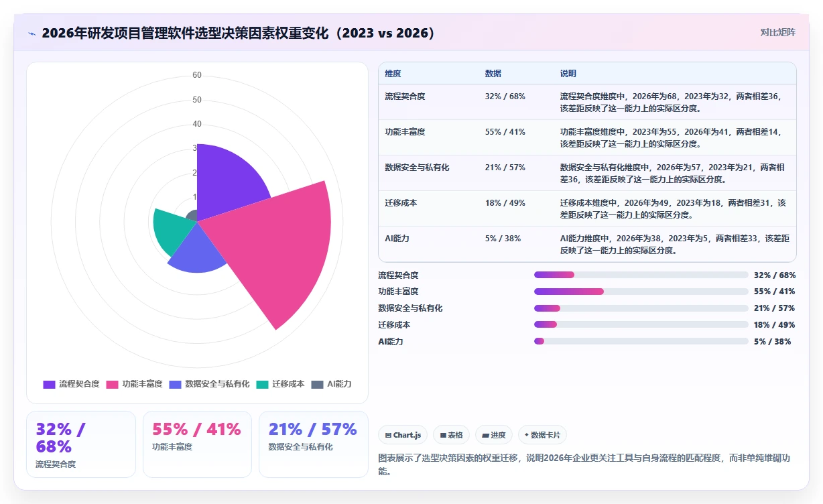Click the 流程契合度 table row name
823x504 pixels.
click(405, 97)
